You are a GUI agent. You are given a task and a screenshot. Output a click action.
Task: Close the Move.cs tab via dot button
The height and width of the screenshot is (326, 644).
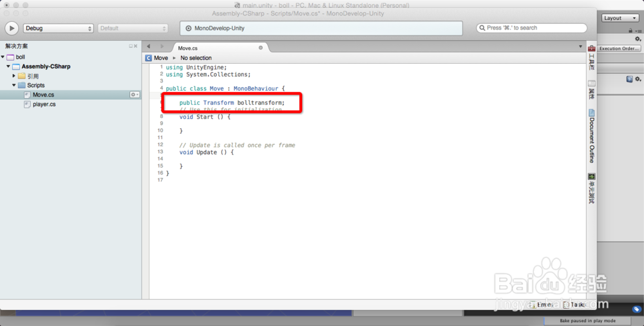tap(260, 48)
